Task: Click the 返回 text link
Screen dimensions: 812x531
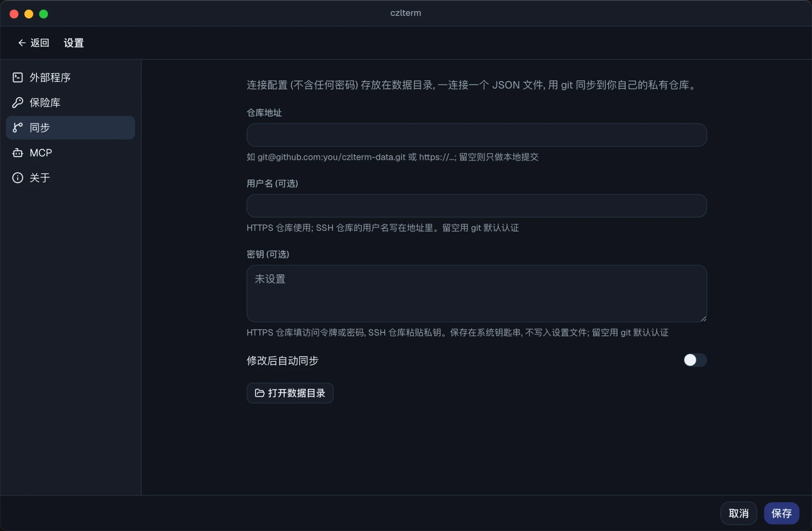Action: tap(40, 43)
